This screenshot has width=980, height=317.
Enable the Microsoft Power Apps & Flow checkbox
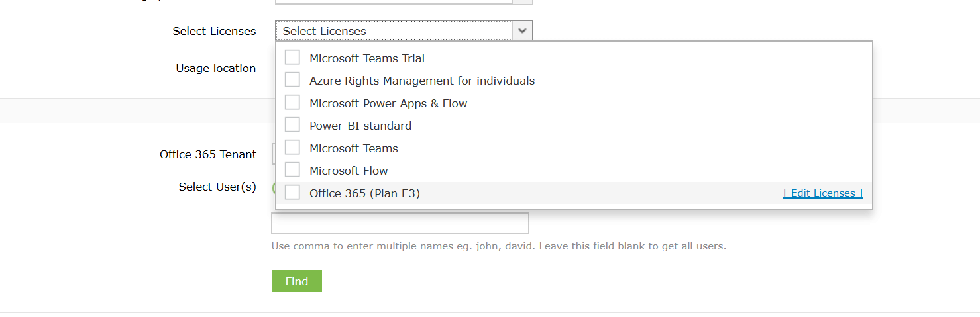pos(292,103)
